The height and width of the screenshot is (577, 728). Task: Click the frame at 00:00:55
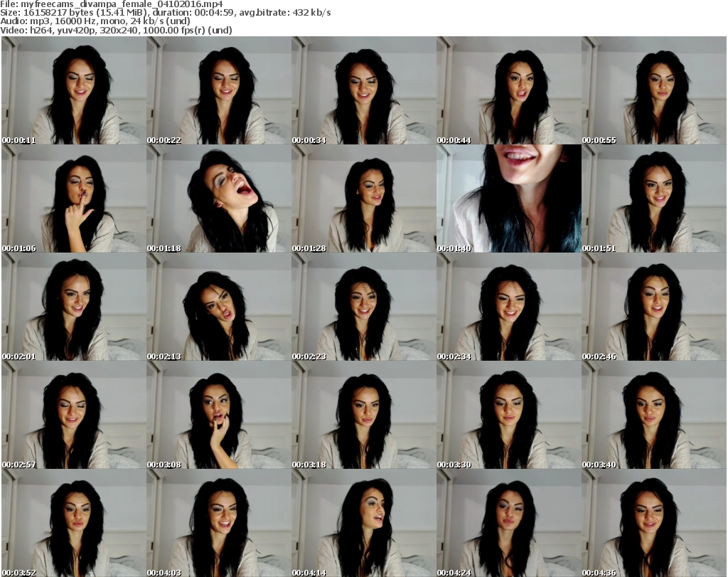pyautogui.click(x=653, y=90)
